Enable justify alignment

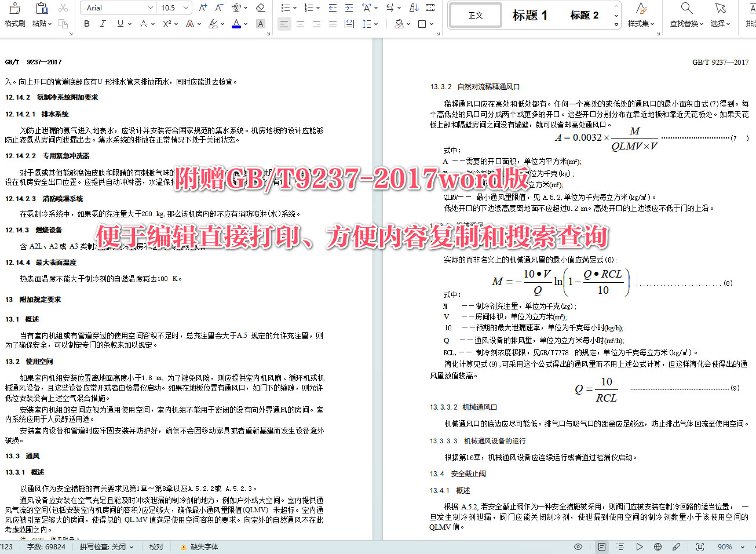pos(332,24)
